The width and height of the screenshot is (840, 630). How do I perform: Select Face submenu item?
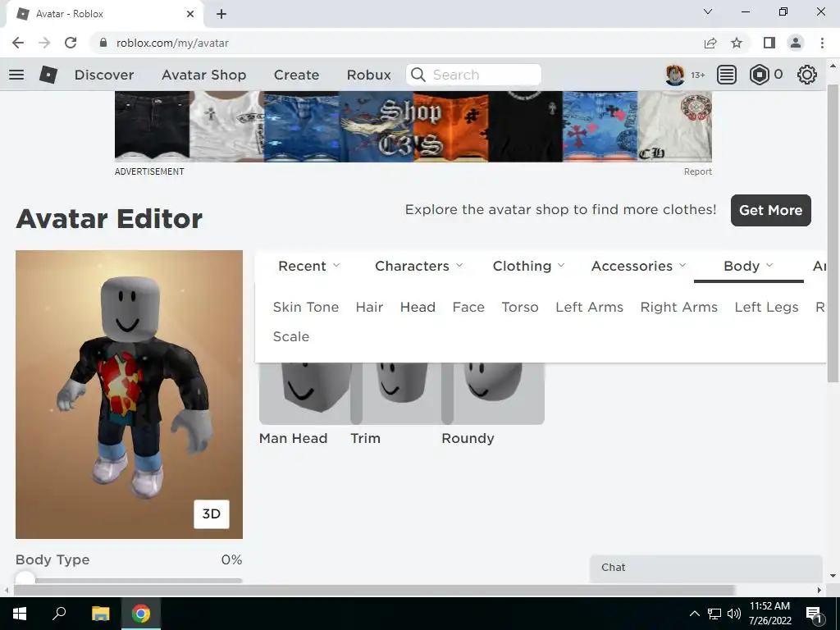[x=468, y=308]
